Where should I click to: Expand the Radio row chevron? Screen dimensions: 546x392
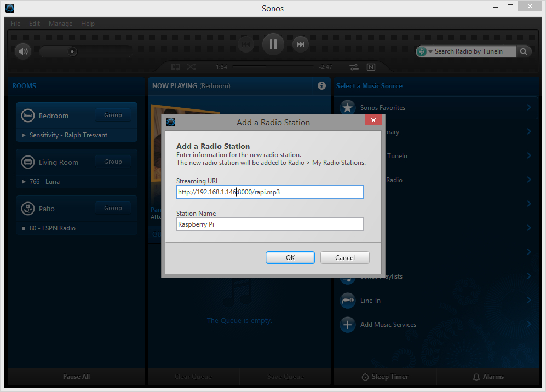click(529, 179)
